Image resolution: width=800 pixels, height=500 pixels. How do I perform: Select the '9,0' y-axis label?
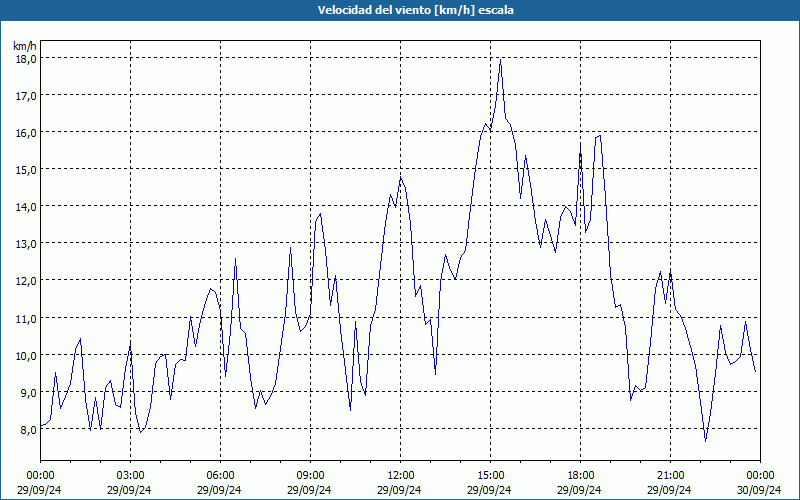tap(29, 392)
